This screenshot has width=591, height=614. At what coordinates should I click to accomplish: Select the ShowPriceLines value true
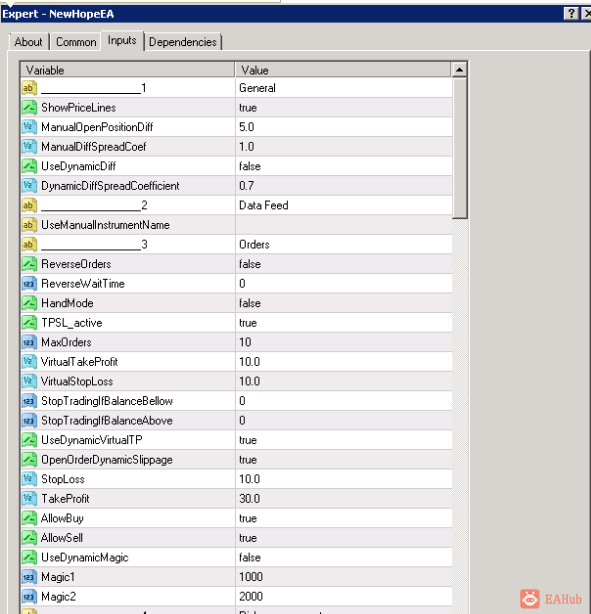248,108
